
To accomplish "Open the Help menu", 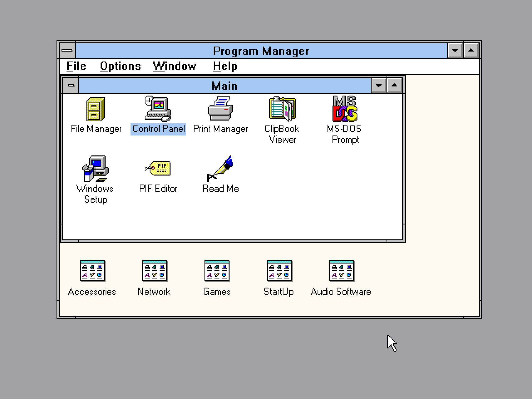I will (x=225, y=66).
